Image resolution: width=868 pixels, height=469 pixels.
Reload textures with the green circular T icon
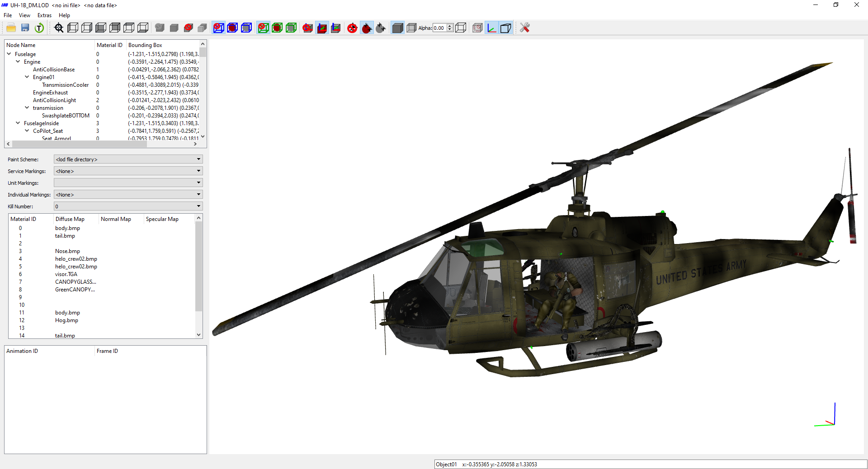pyautogui.click(x=39, y=28)
